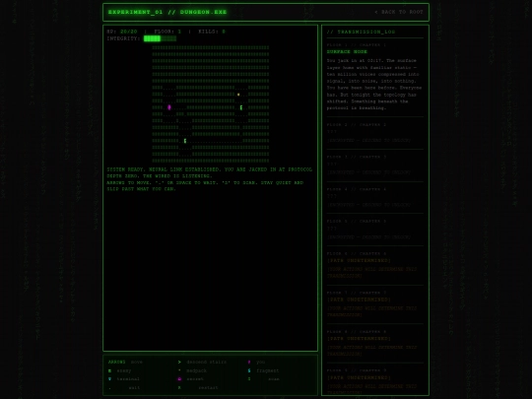
Task: Click the R restart key in the legend
Action: click(179, 388)
